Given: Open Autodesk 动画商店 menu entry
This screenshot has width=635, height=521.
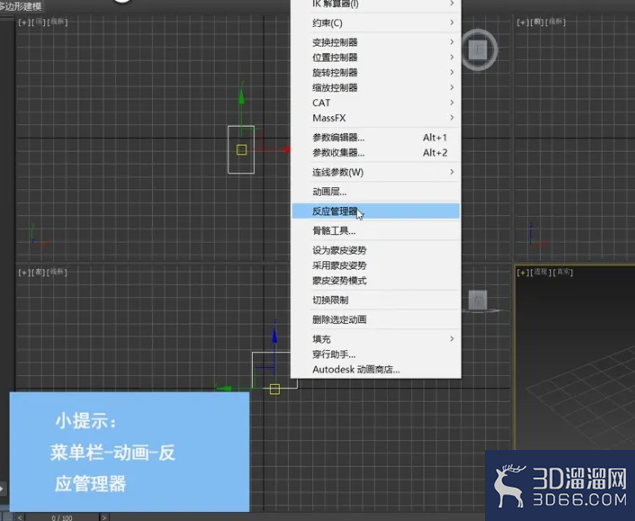Looking at the screenshot, I should (375, 369).
